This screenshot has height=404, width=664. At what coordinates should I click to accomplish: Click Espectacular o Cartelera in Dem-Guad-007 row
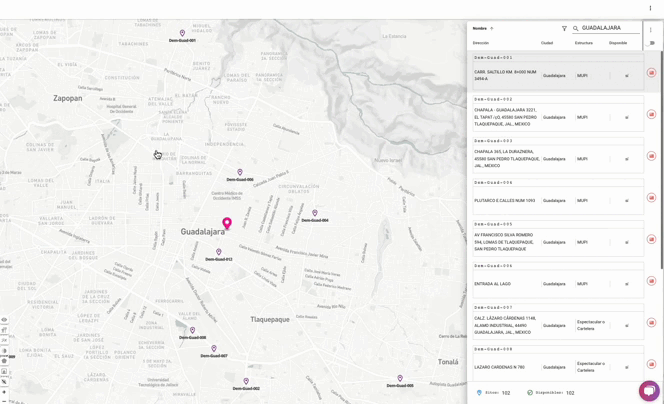pos(591,325)
